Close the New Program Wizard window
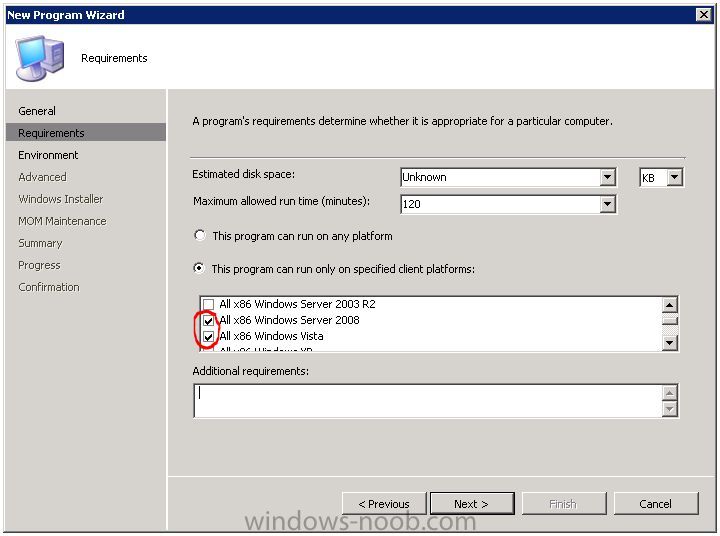The width and height of the screenshot is (720, 536). click(703, 15)
